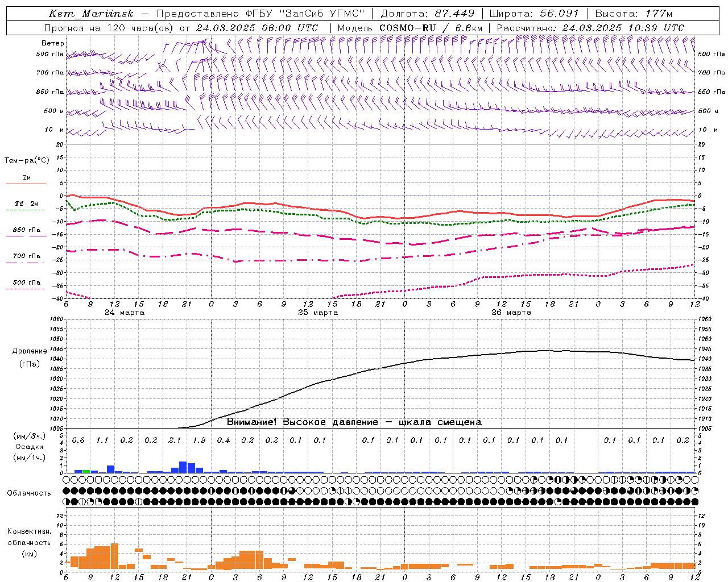The width and height of the screenshot is (728, 582).
Task: Click the 26 марта date label
Action: point(511,313)
